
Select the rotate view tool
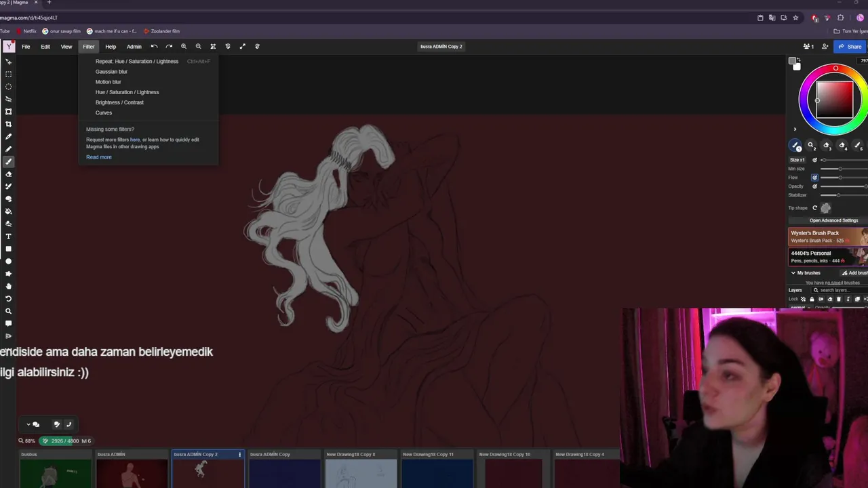[9, 298]
